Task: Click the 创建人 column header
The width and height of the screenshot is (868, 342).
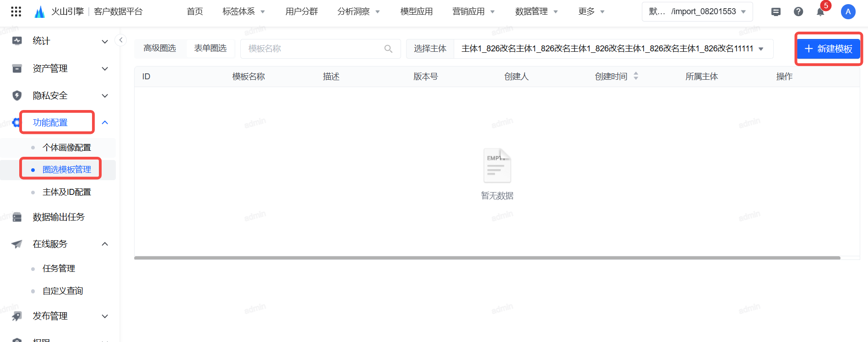Action: click(x=516, y=77)
